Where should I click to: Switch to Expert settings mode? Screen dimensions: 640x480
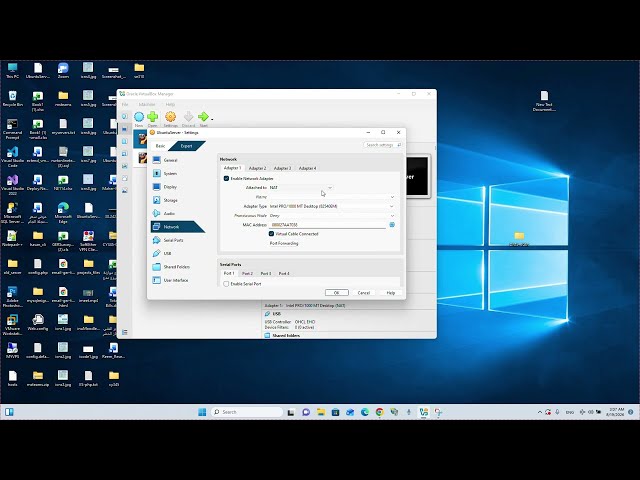click(x=187, y=146)
